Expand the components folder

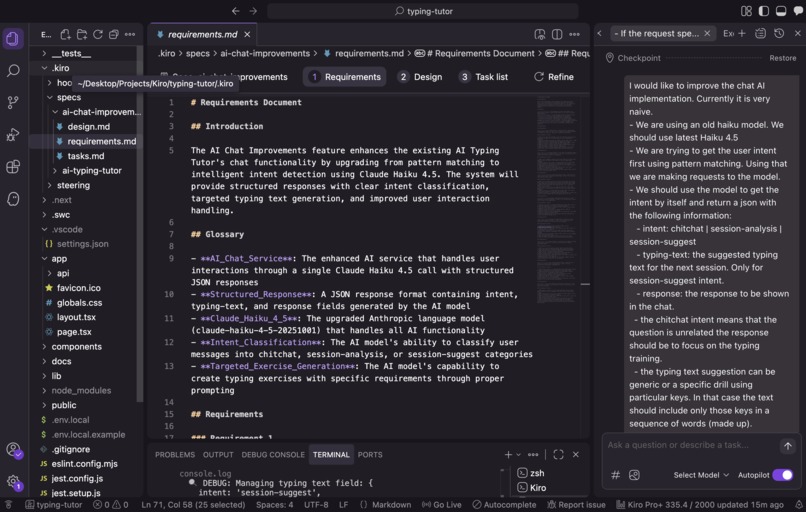pyautogui.click(x=45, y=346)
